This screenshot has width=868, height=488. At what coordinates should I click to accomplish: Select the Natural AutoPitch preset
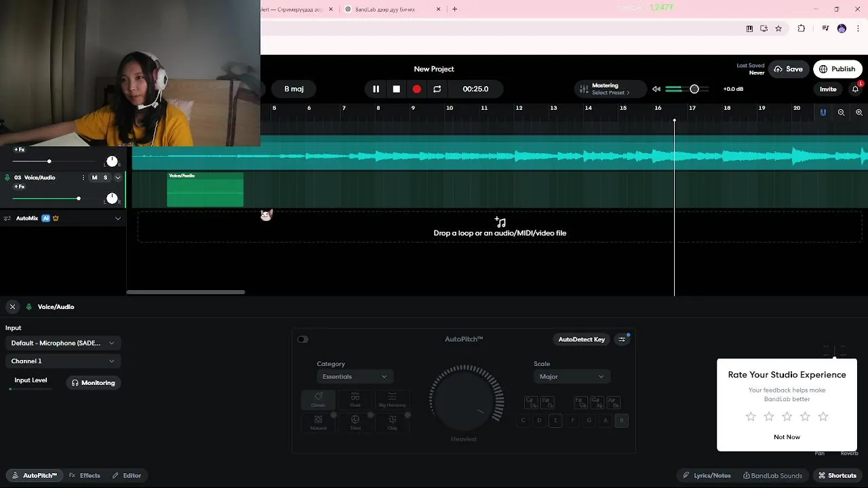(318, 423)
